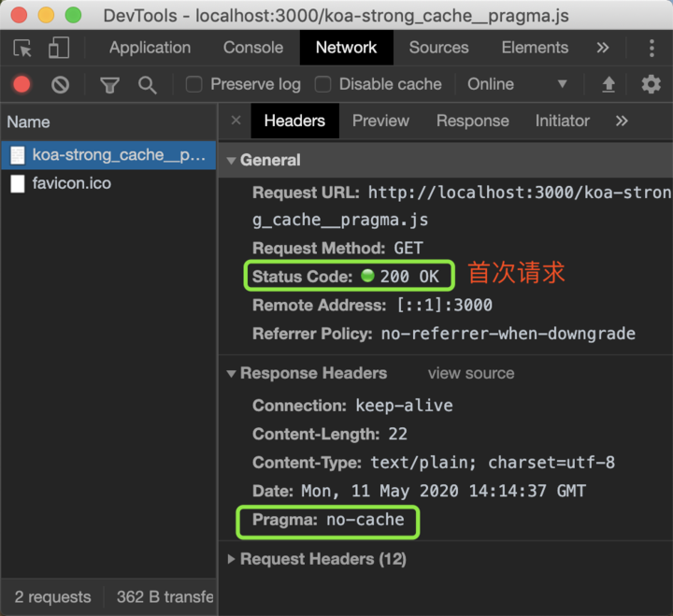Open the Response tab
Screen dimensions: 673x616
[473, 121]
